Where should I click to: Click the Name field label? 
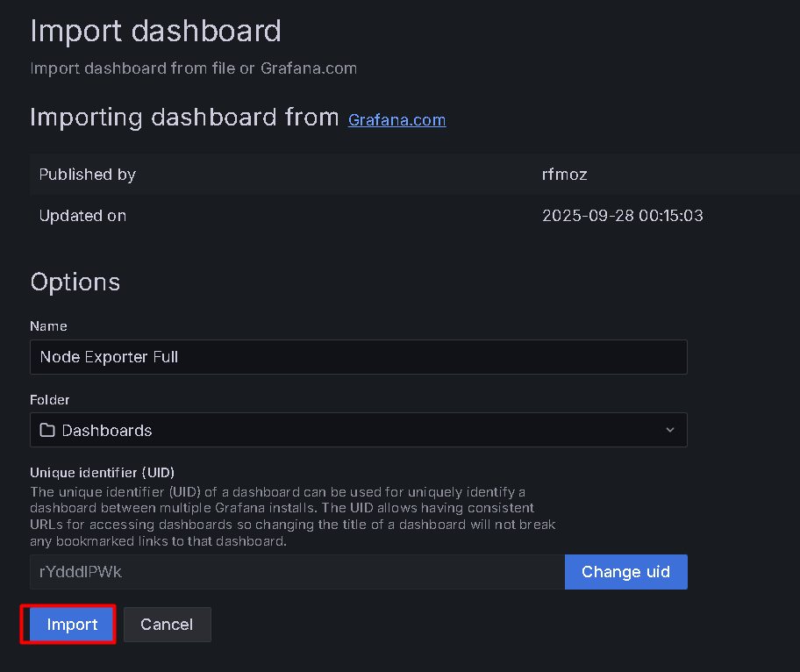point(48,326)
